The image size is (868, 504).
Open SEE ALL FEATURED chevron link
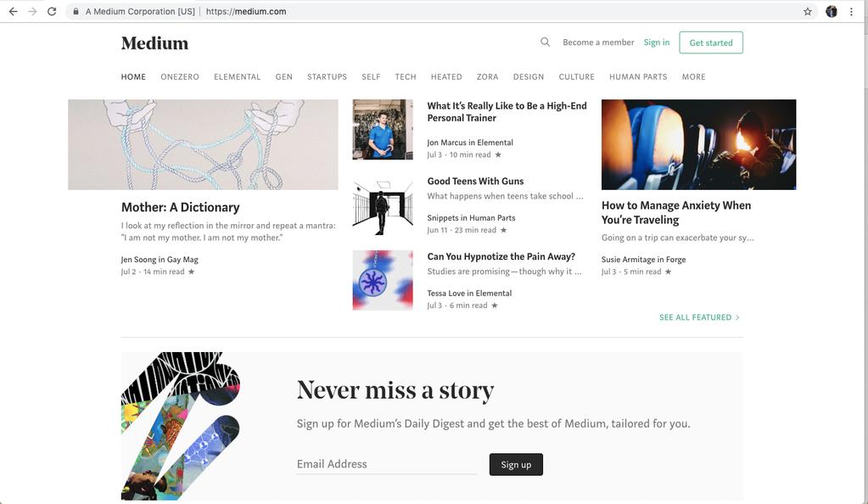[699, 317]
